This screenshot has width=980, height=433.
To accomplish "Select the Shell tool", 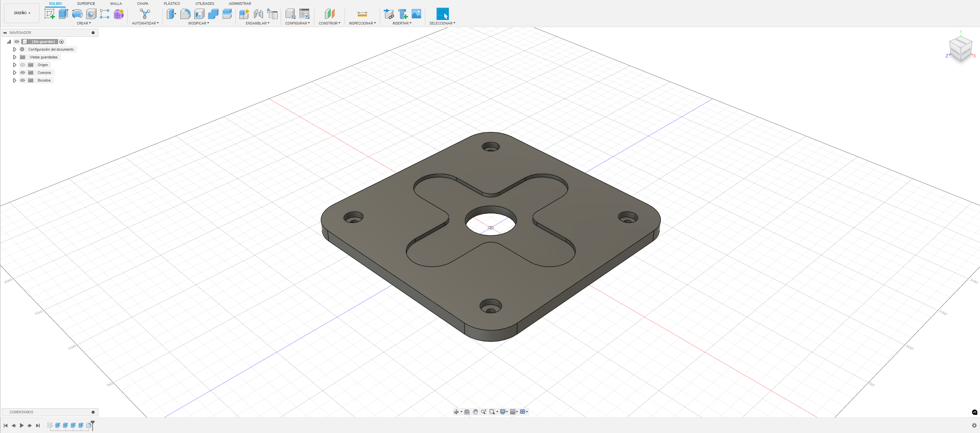I will [199, 14].
